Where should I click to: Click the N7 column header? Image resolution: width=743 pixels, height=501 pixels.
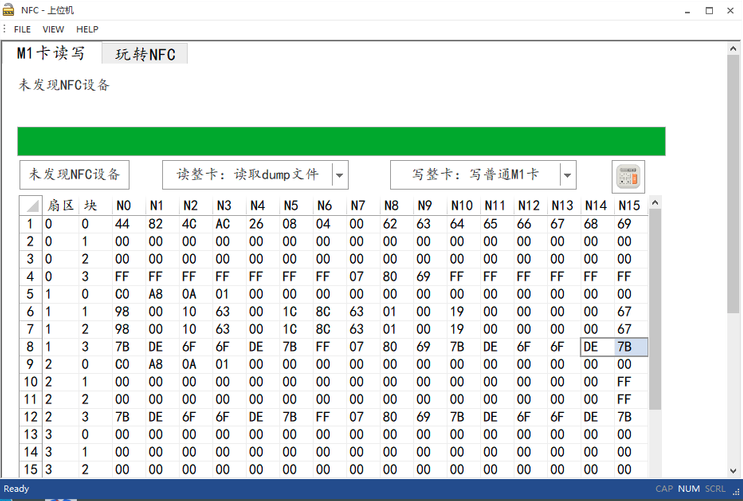pyautogui.click(x=362, y=205)
